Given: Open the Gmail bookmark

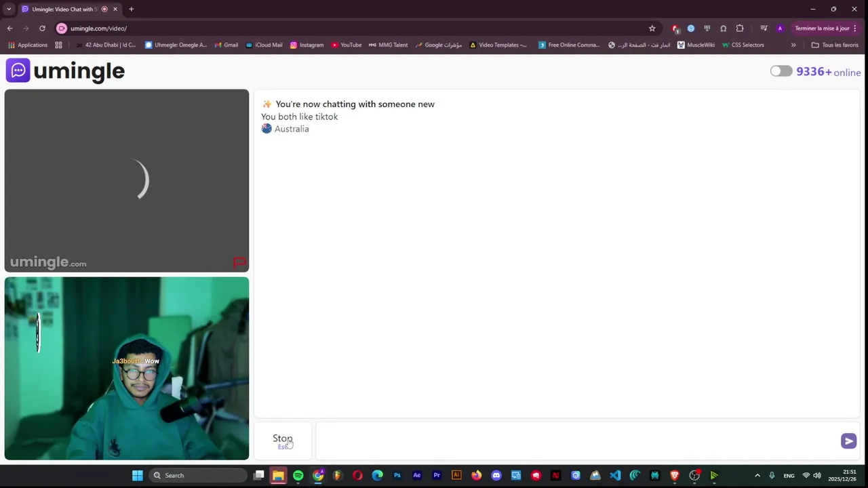Looking at the screenshot, I should point(226,45).
